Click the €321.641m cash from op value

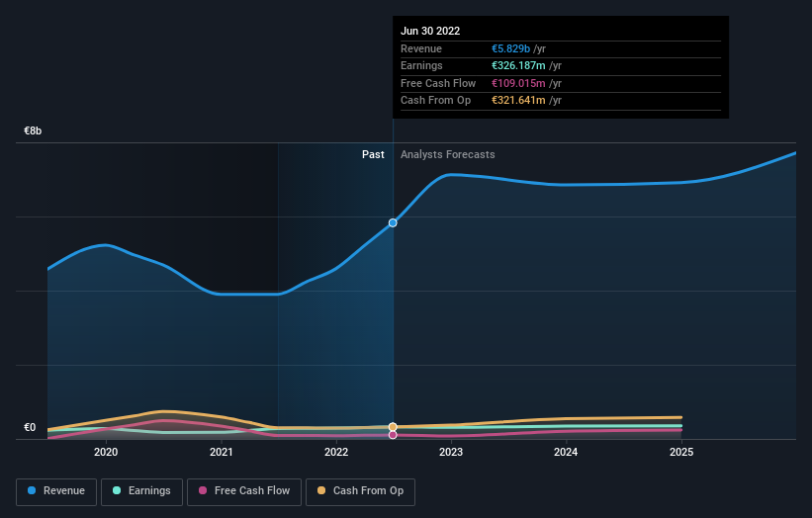pyautogui.click(x=518, y=101)
